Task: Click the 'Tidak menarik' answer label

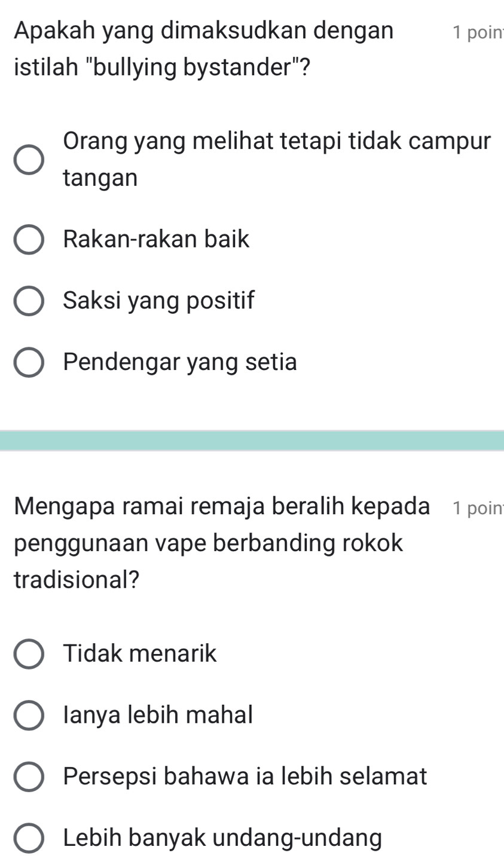Action: (x=140, y=653)
